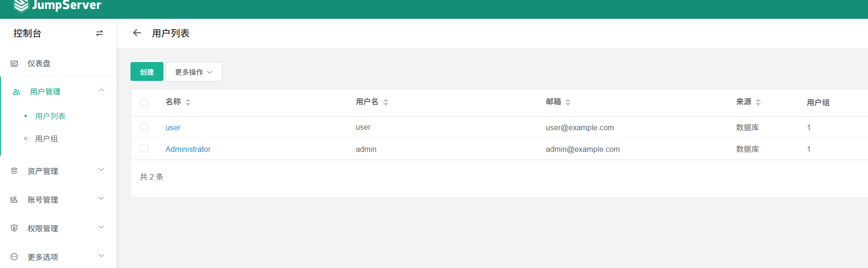Screen dimensions: 868x268
Task: Open the Administrator user link
Action: (188, 149)
